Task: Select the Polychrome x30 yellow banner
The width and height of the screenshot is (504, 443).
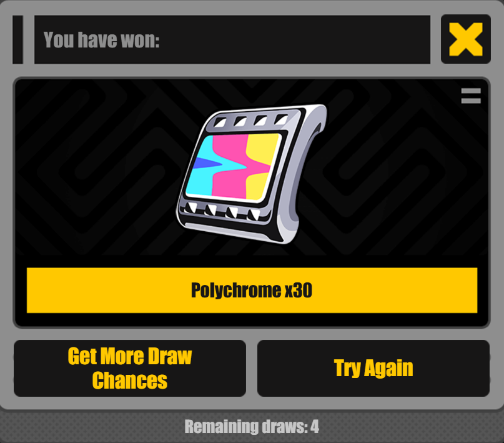Action: click(252, 291)
